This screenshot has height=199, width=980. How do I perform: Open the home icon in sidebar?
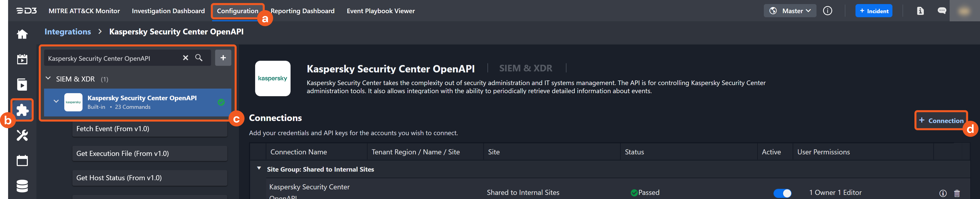(22, 34)
